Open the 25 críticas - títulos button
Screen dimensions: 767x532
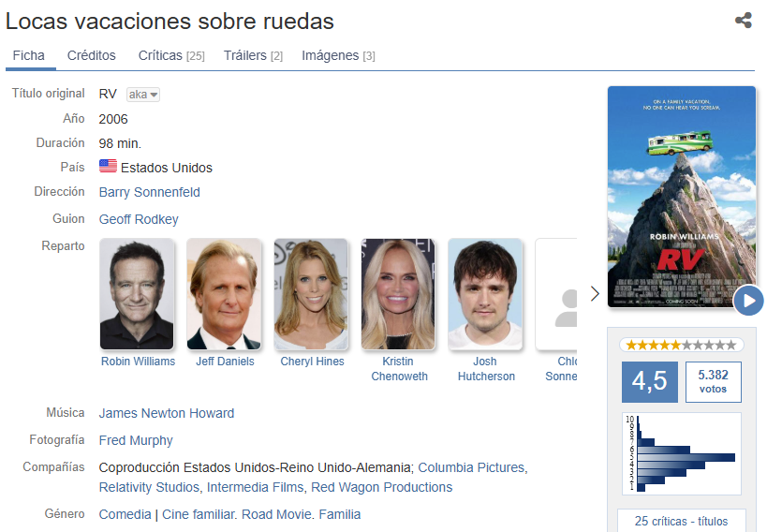[x=682, y=521]
